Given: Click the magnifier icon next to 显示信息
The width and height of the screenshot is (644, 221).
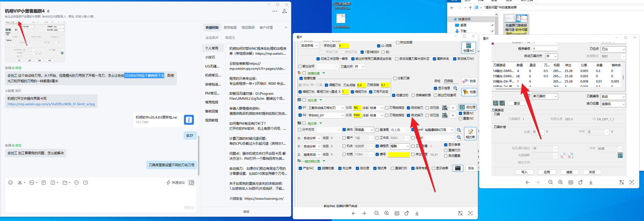Looking at the screenshot, I should tap(455, 88).
